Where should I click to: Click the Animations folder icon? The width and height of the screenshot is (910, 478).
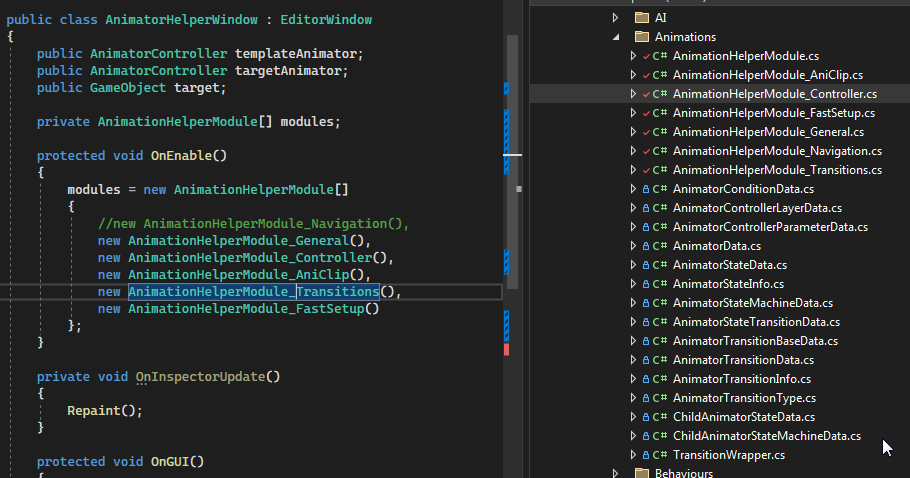point(642,37)
